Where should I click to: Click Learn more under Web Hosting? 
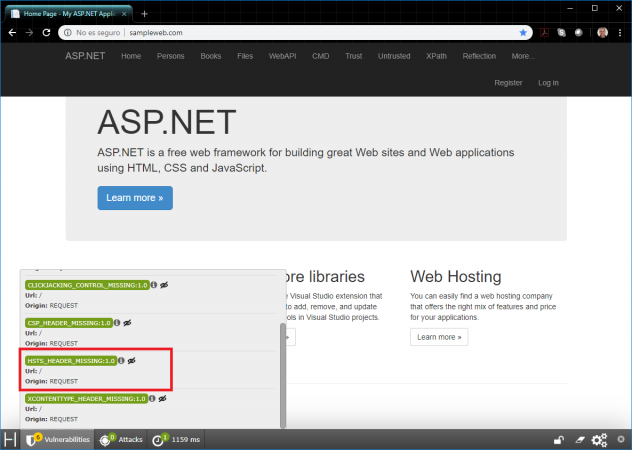pyautogui.click(x=439, y=337)
